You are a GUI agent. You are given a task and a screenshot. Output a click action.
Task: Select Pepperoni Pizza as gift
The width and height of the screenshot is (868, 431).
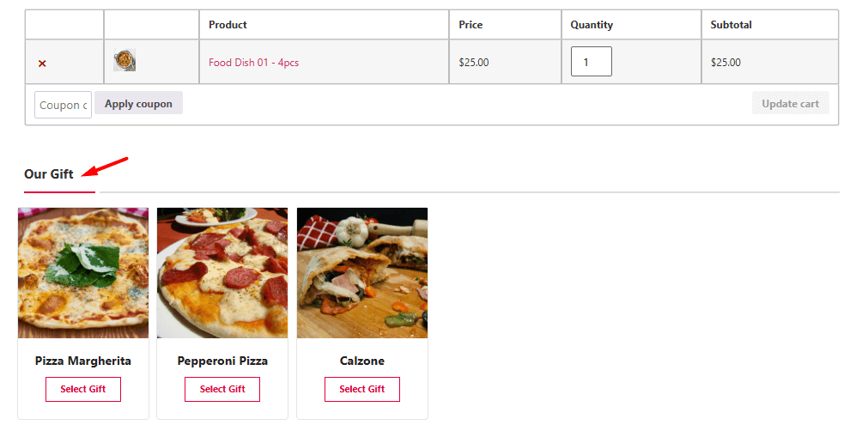pyautogui.click(x=222, y=389)
